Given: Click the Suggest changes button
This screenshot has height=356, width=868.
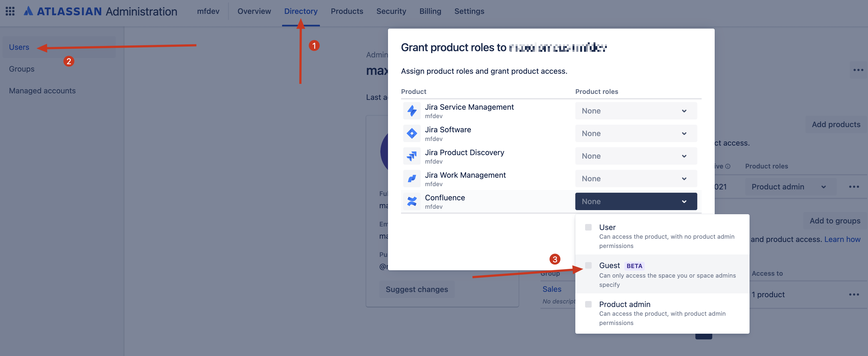Looking at the screenshot, I should [x=417, y=289].
